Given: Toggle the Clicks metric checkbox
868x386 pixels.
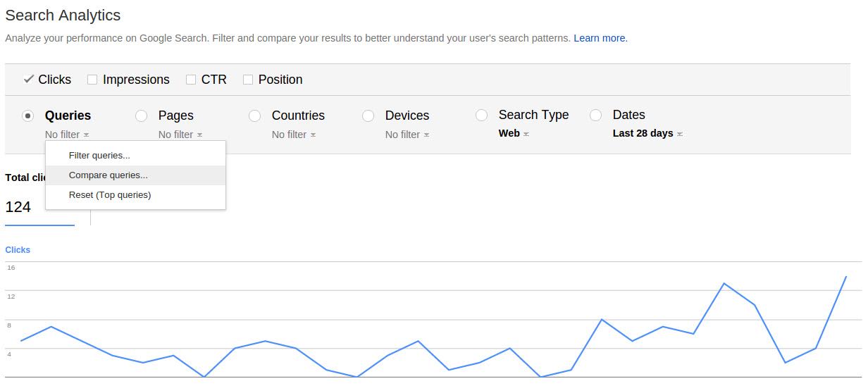Looking at the screenshot, I should coord(28,80).
